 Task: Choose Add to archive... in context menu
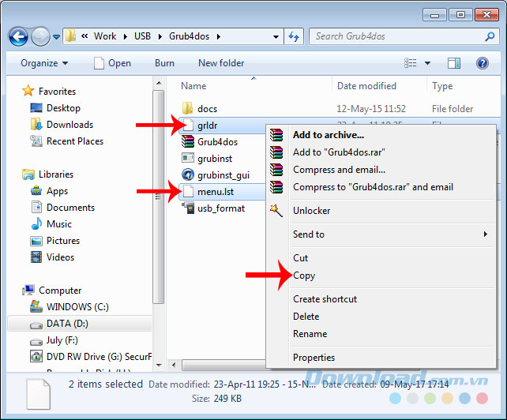coord(329,135)
